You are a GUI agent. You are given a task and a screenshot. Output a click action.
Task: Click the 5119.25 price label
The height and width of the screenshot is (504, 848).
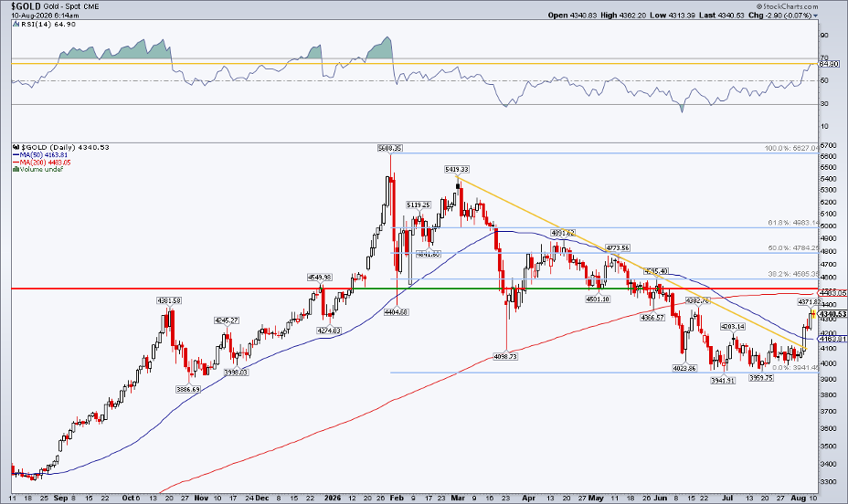coord(419,205)
